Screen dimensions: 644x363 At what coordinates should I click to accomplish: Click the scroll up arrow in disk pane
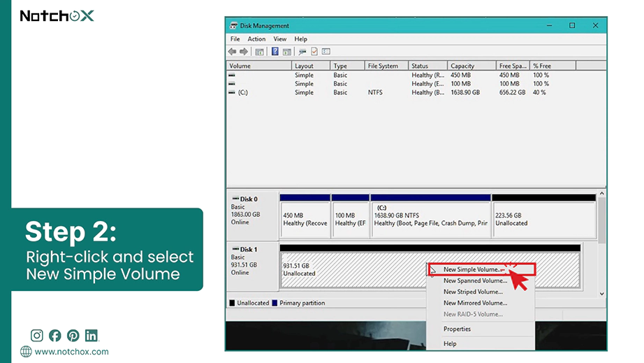(601, 194)
